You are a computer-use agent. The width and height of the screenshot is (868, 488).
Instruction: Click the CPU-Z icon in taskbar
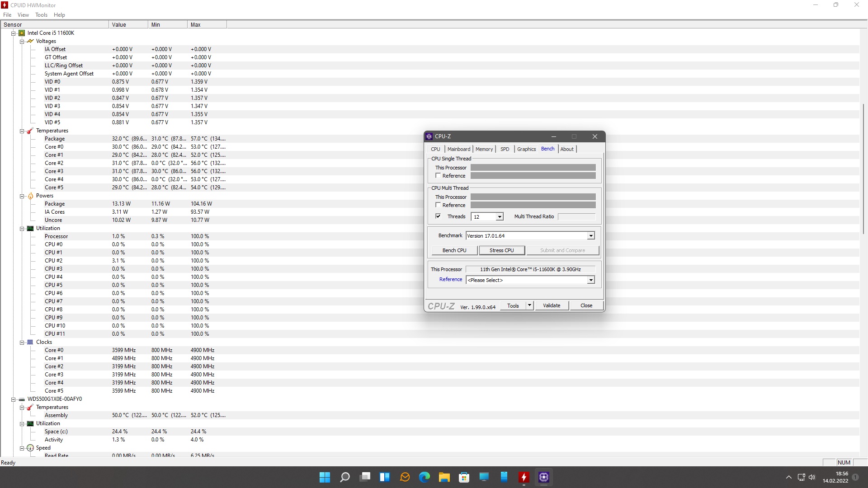point(543,477)
